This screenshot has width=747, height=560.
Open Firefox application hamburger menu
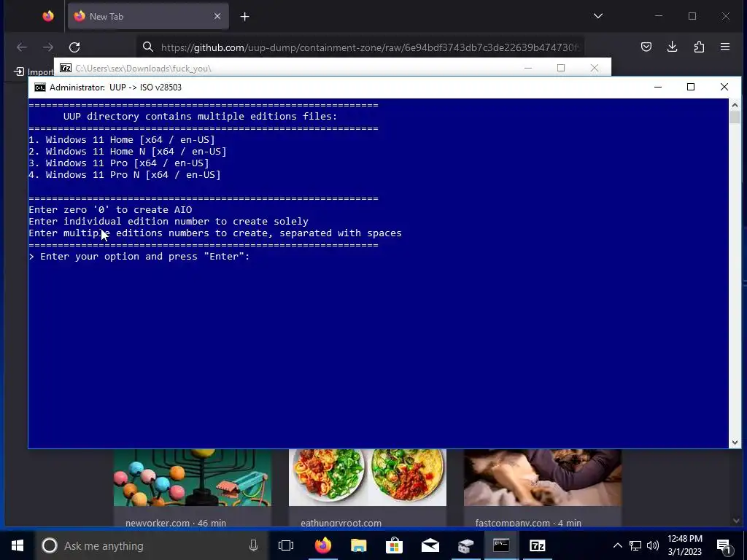click(x=725, y=47)
